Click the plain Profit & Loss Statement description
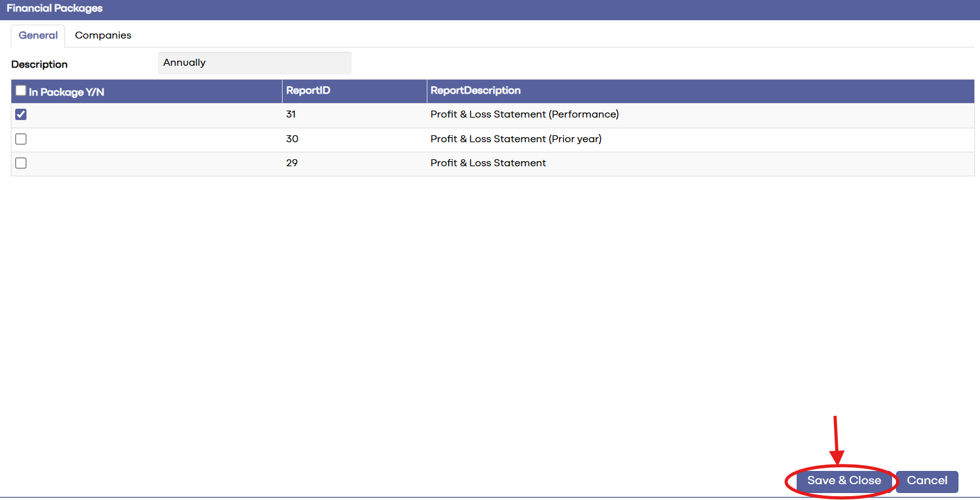The height and width of the screenshot is (500, 980). pos(488,163)
